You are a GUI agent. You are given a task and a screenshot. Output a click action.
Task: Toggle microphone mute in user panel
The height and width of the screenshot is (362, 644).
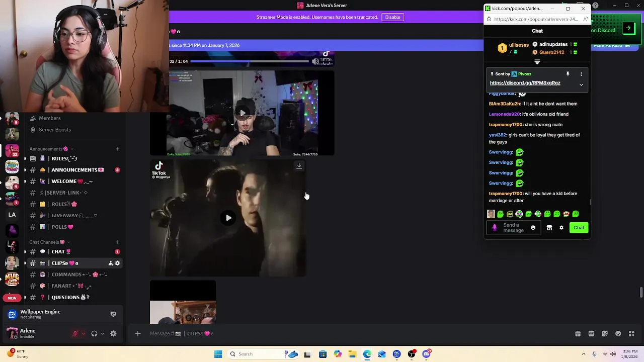click(75, 333)
